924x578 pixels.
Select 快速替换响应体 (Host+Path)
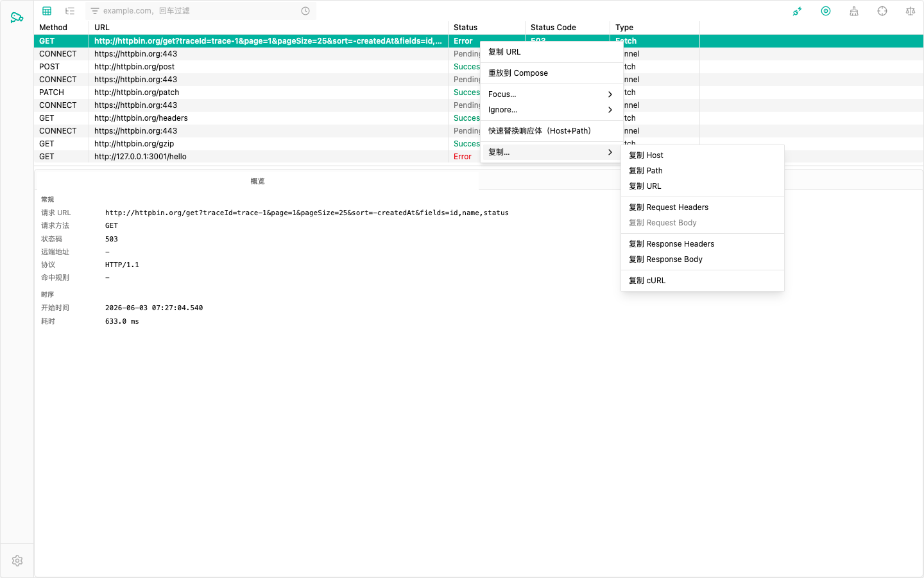552,131
